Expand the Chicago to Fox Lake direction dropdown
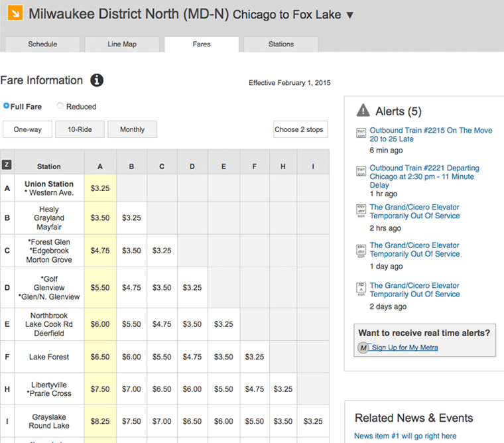Image resolution: width=504 pixels, height=443 pixels. point(349,15)
